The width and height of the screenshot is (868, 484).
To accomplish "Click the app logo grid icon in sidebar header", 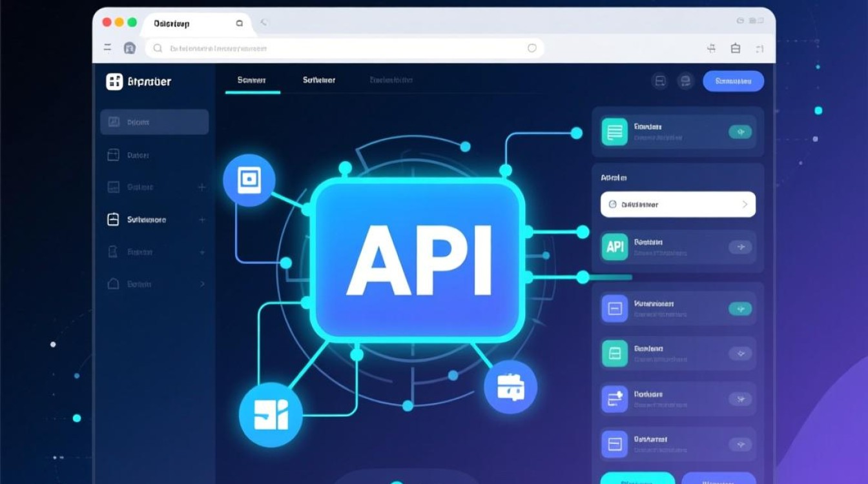I will click(x=114, y=81).
